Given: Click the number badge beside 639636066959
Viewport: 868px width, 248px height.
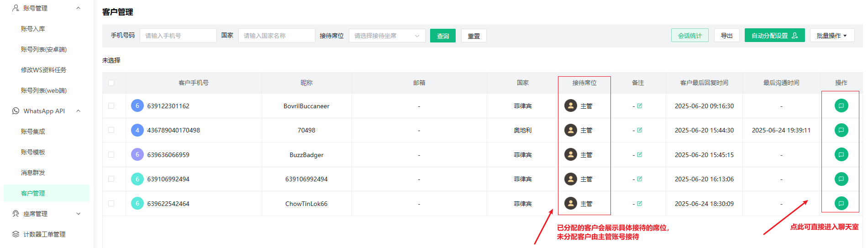Looking at the screenshot, I should tap(137, 154).
